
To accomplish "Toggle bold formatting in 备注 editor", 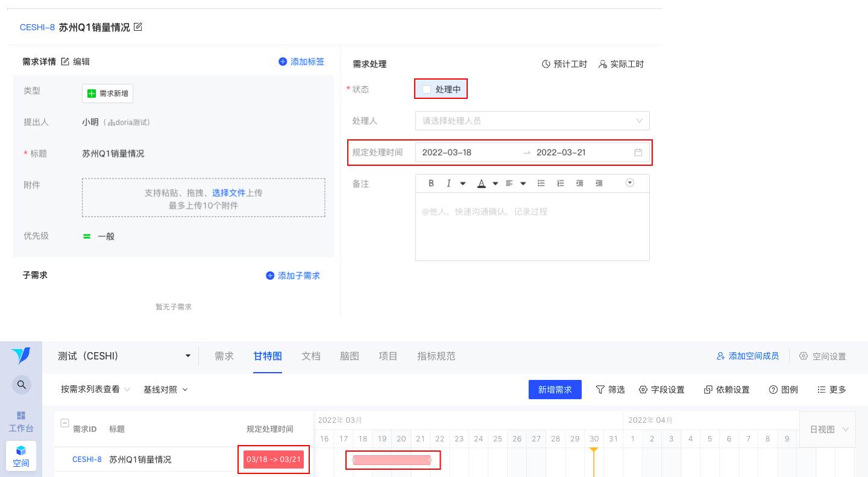I will (x=431, y=183).
